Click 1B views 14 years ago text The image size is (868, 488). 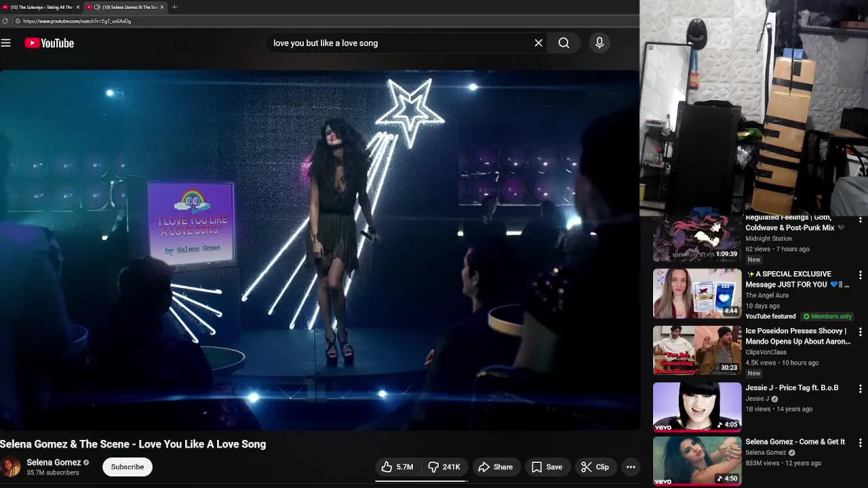pos(779,409)
